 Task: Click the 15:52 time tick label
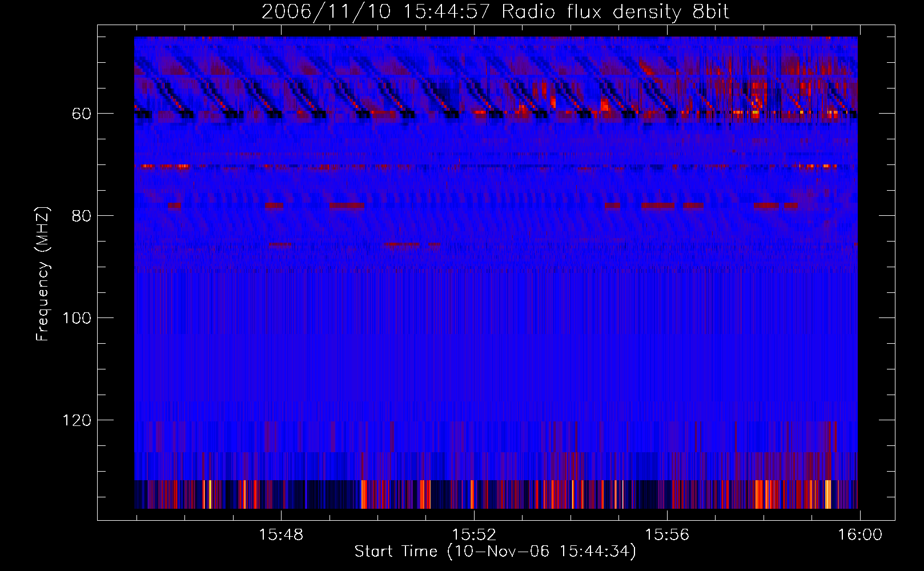click(474, 535)
